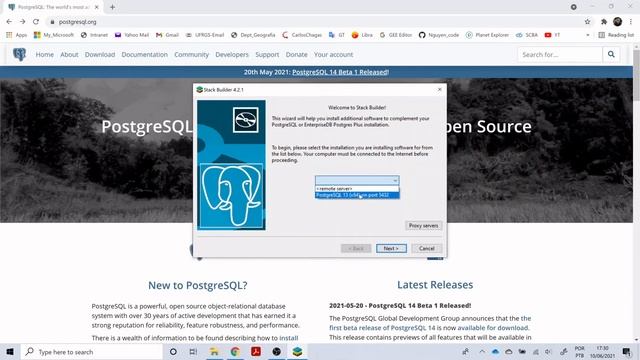Open the Download menu item
The image size is (640, 360).
100,54
